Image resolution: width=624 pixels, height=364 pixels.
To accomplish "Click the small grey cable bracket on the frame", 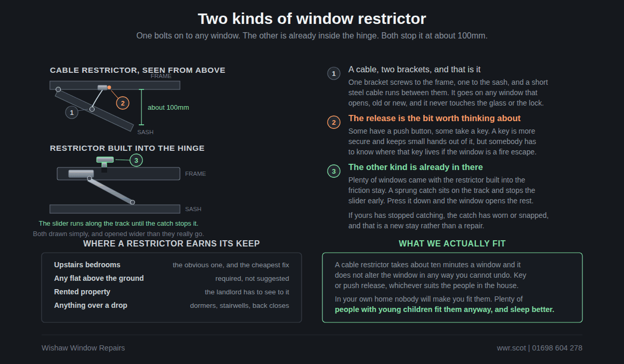I will (x=102, y=87).
